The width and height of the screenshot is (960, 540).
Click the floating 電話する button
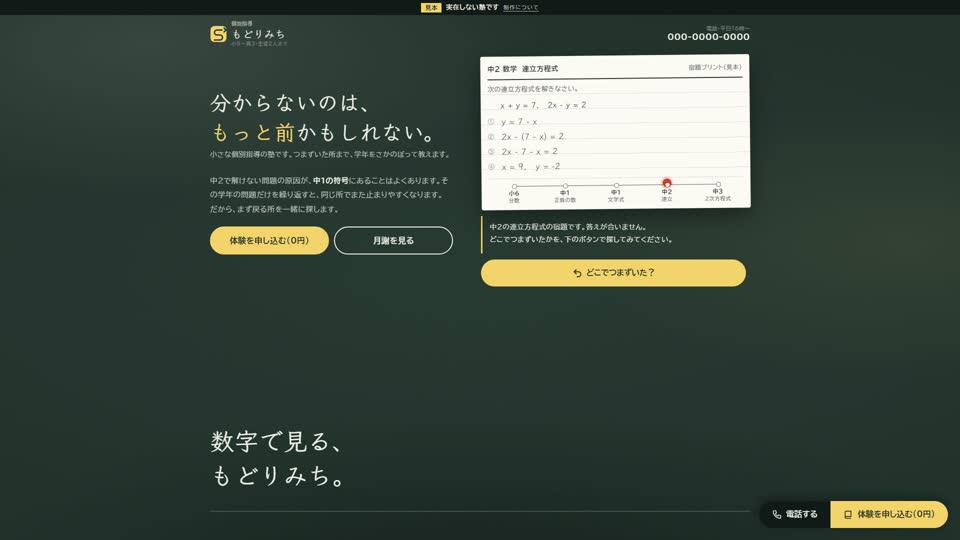click(x=795, y=514)
